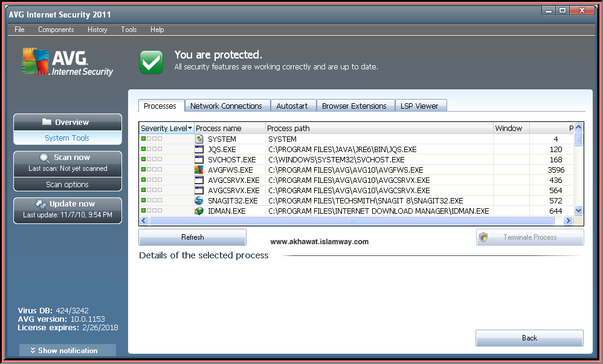Click the magnifier icon beside Scan now

pos(45,158)
